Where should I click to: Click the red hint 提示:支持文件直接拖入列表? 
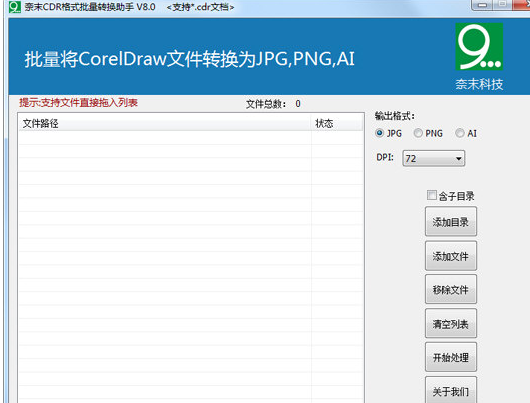click(78, 102)
